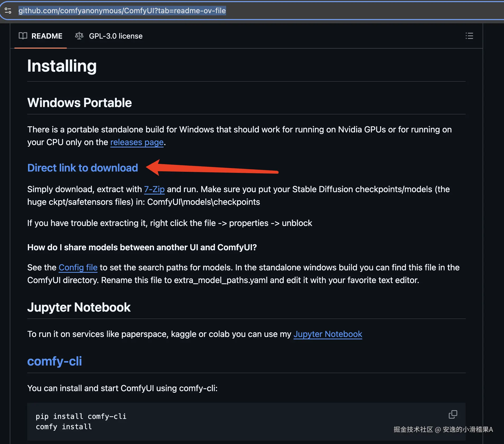
Task: Click the Installing heading
Action: pyautogui.click(x=62, y=66)
